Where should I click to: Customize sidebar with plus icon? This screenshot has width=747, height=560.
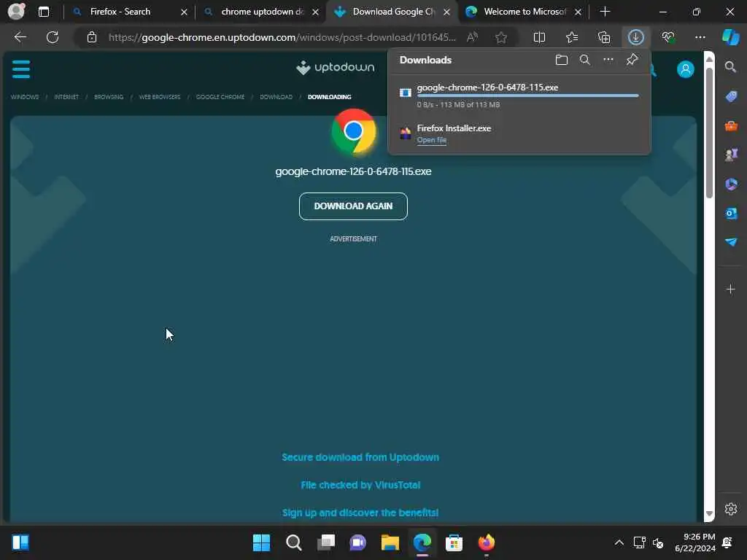click(730, 289)
